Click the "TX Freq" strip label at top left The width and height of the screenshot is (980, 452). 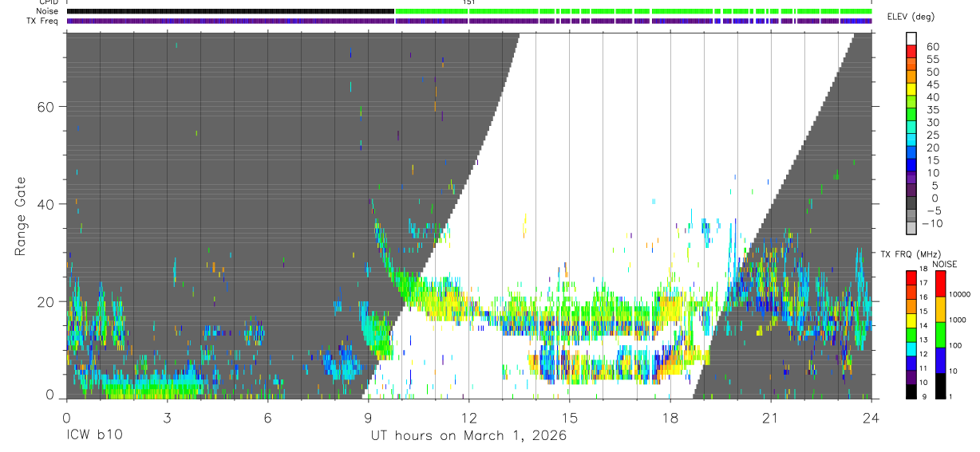43,21
